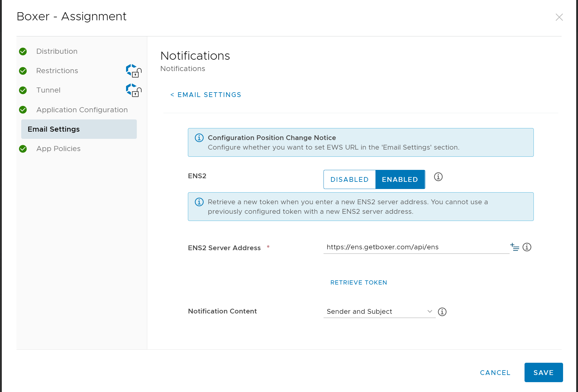Click the 'Notification Content' label
Viewport: 578px width, 392px height.
(x=223, y=311)
